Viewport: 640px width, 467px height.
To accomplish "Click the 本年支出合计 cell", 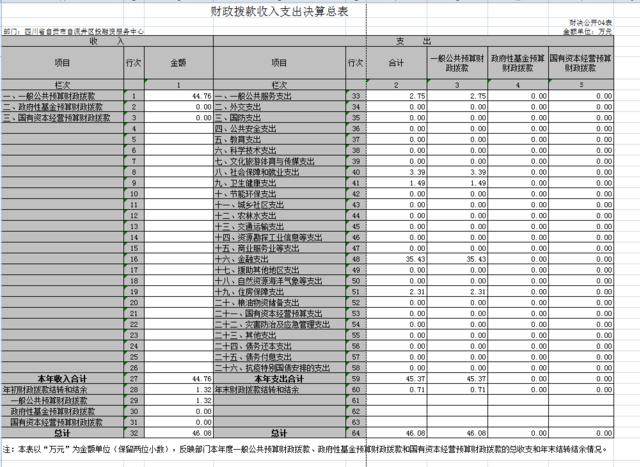I will [x=278, y=378].
